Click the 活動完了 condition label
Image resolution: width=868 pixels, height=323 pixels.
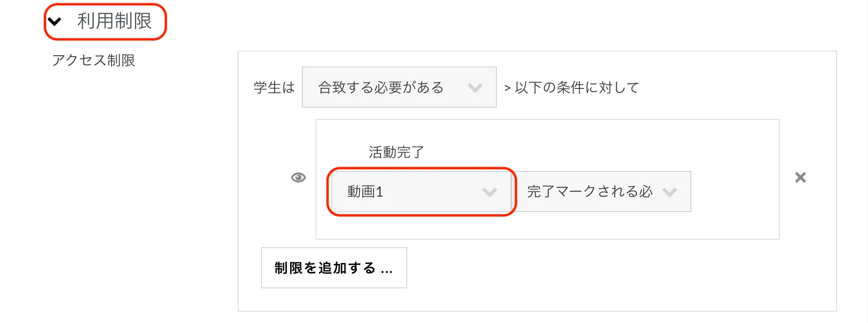(x=396, y=152)
